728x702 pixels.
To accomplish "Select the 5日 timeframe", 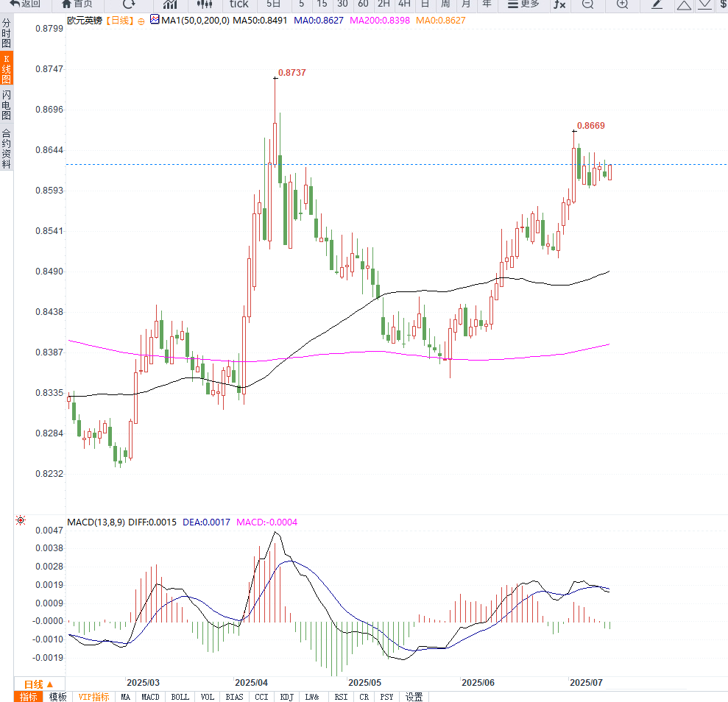I will [x=274, y=4].
